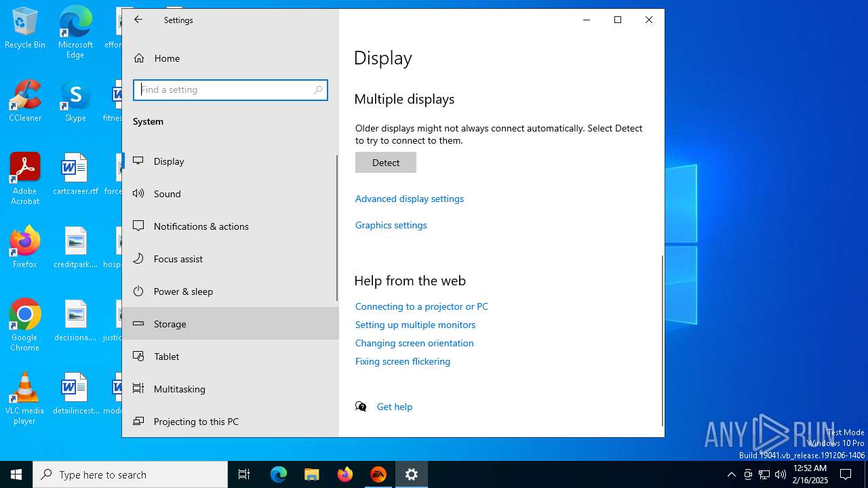Viewport: 868px width, 488px height.
Task: Open File Explorer from the taskbar
Action: pyautogui.click(x=311, y=474)
